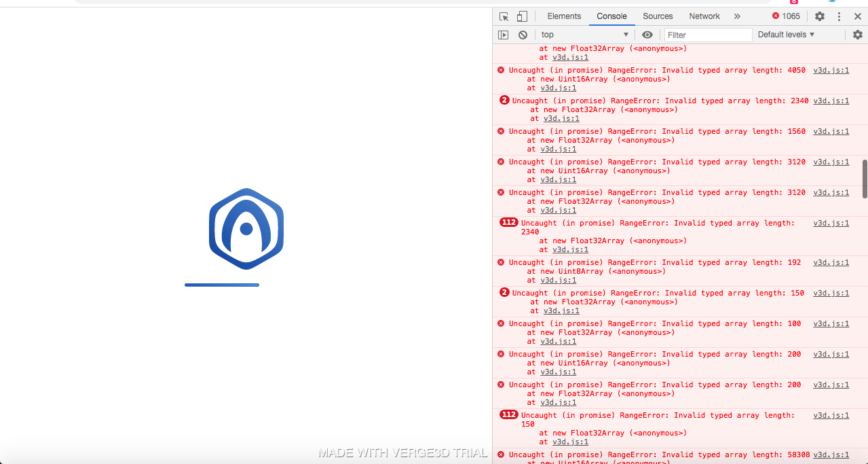Open the Sources tab
The width and height of the screenshot is (868, 464).
click(x=658, y=16)
